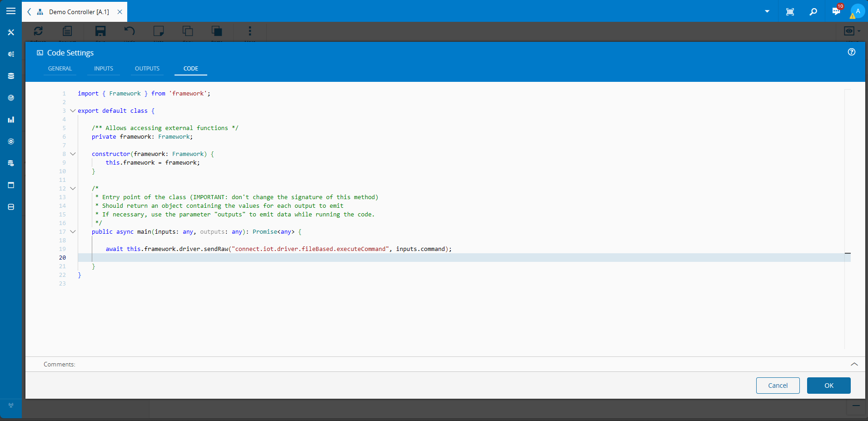The width and height of the screenshot is (868, 421).
Task: Click the Comments label
Action: pos(60,364)
